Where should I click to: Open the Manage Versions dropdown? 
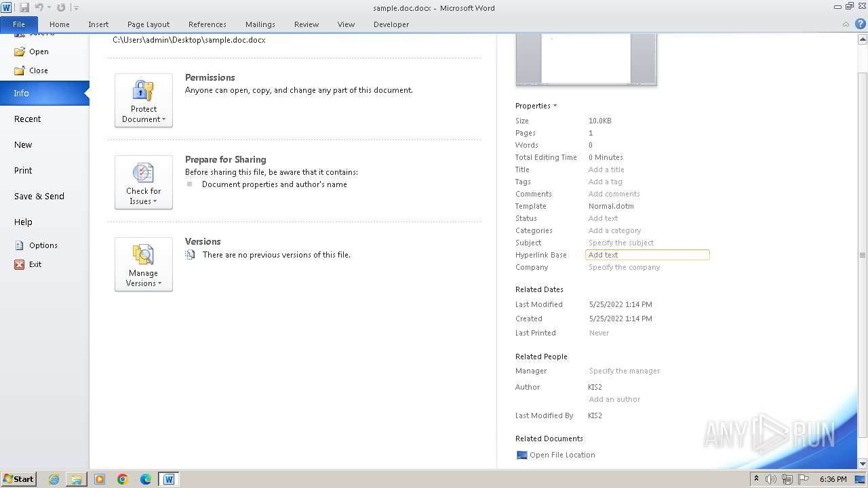[x=144, y=264]
